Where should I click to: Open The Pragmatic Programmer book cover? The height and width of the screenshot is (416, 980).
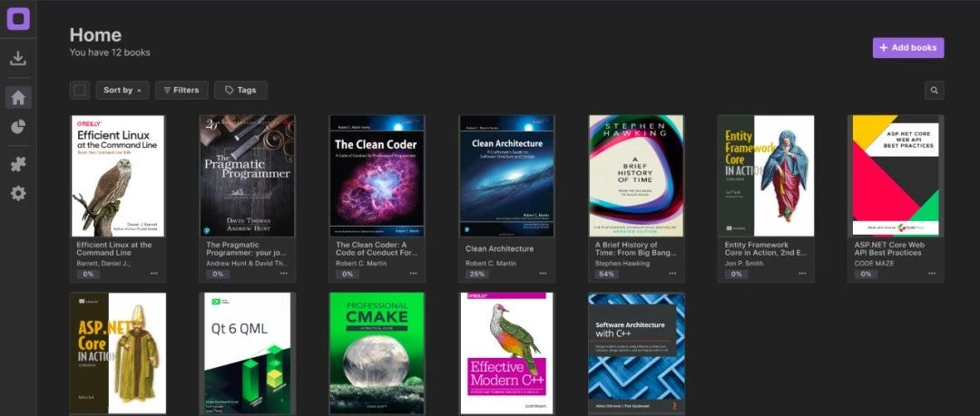click(247, 176)
